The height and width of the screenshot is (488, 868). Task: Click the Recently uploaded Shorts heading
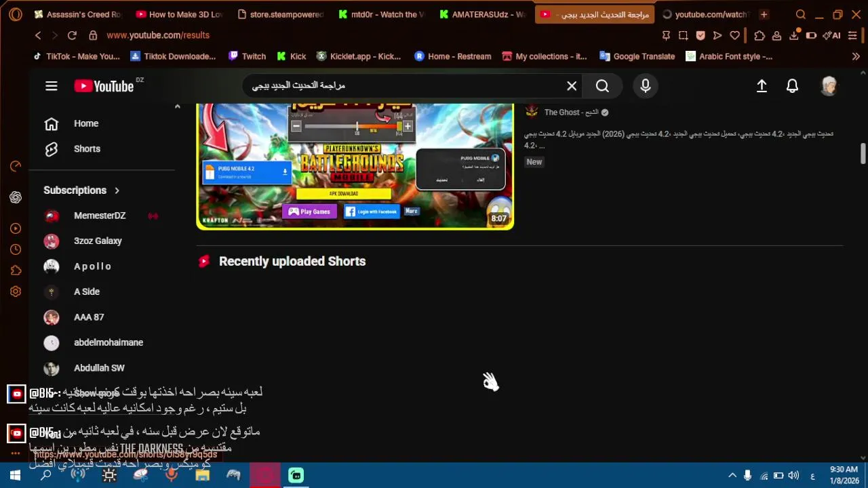[292, 262]
